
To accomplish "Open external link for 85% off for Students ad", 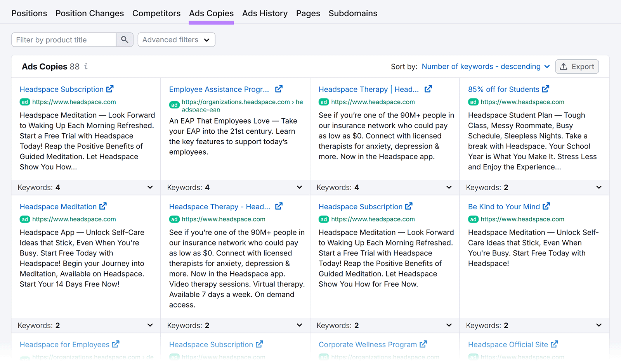I will pos(546,88).
